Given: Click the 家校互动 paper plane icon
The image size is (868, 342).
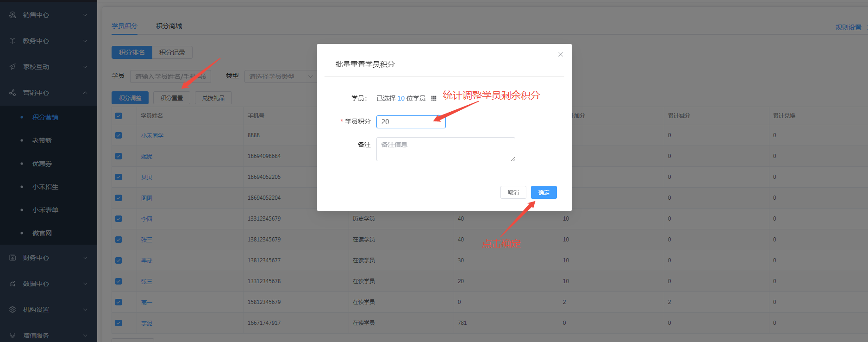Looking at the screenshot, I should [x=12, y=67].
